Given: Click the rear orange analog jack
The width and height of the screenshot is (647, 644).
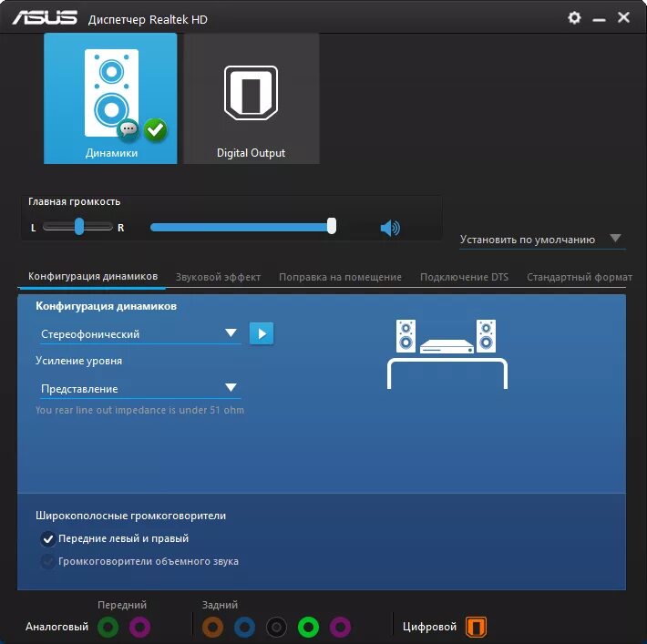Looking at the screenshot, I should click(212, 627).
